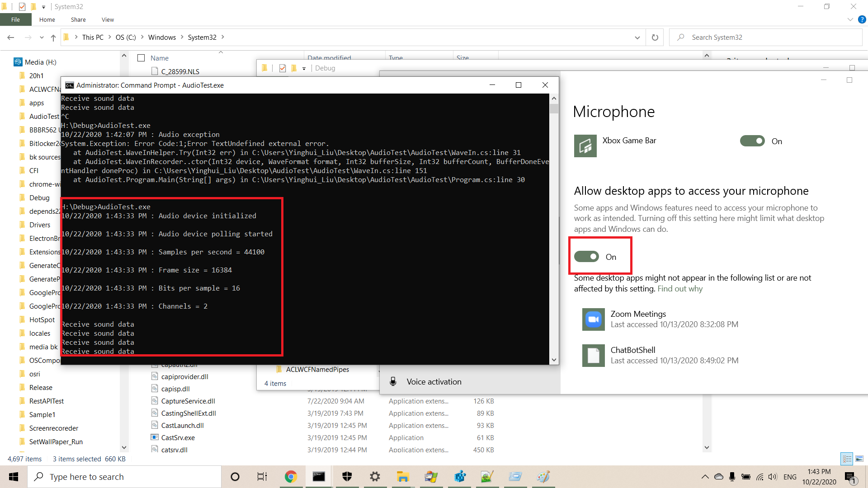Switch to details view layout
Screen dimensions: 868x488
[847, 459]
